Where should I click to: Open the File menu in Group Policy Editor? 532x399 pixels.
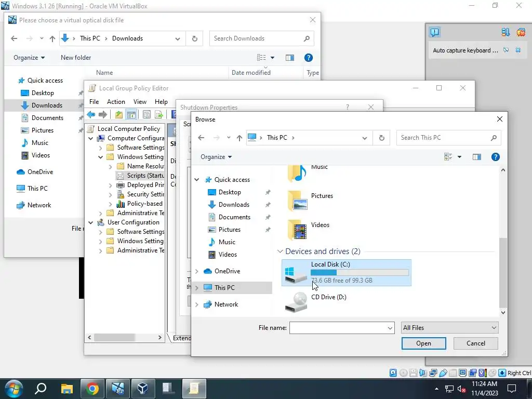point(94,102)
